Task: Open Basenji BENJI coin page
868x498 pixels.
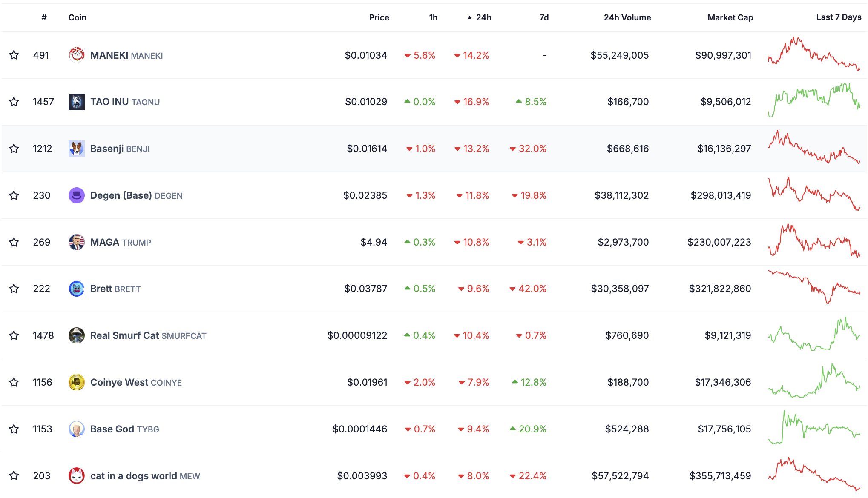Action: pyautogui.click(x=120, y=149)
